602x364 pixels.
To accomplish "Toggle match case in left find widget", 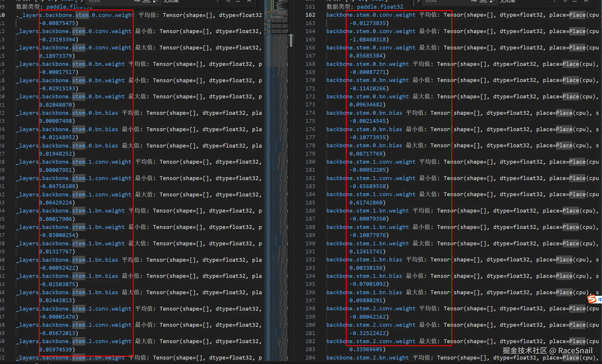I will (x=137, y=1).
